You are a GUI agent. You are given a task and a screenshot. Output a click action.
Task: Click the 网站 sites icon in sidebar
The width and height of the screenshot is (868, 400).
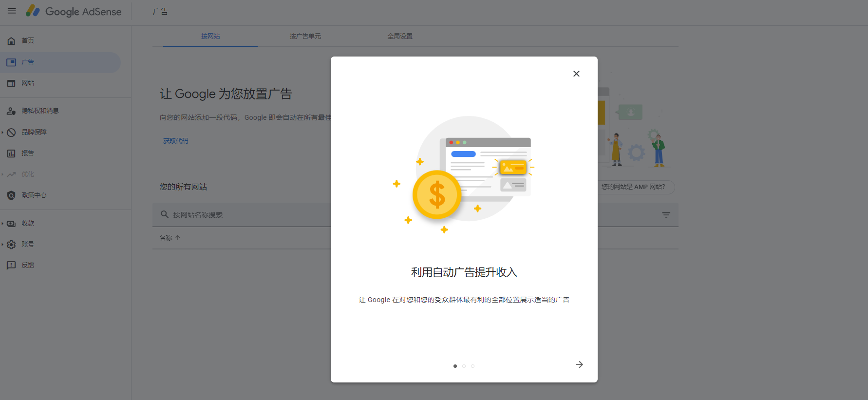pyautogui.click(x=11, y=83)
